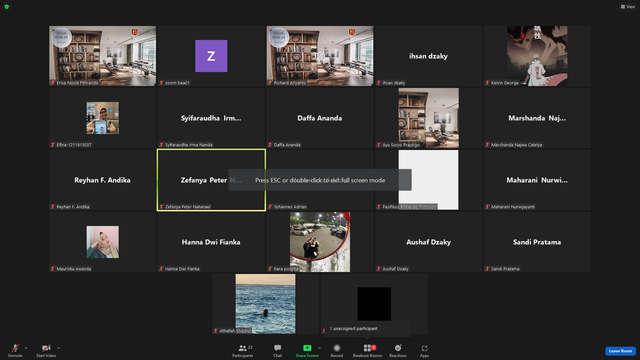The width and height of the screenshot is (640, 360).
Task: Click the full screen exit hint message
Action: pyautogui.click(x=320, y=180)
